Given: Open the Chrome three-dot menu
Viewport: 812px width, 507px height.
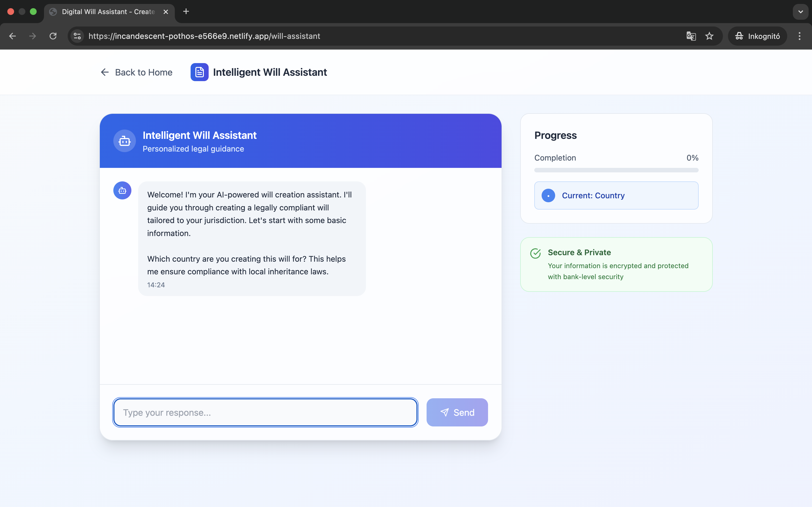Looking at the screenshot, I should (800, 36).
